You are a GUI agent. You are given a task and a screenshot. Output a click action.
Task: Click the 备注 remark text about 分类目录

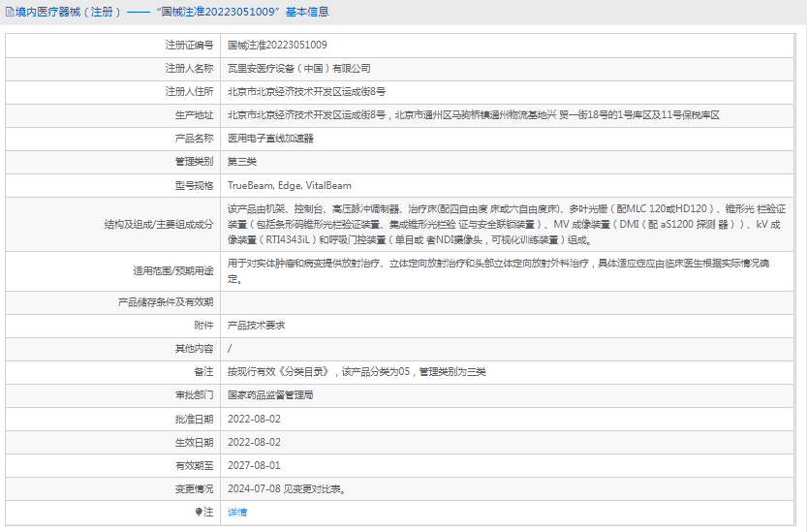[x=357, y=372]
